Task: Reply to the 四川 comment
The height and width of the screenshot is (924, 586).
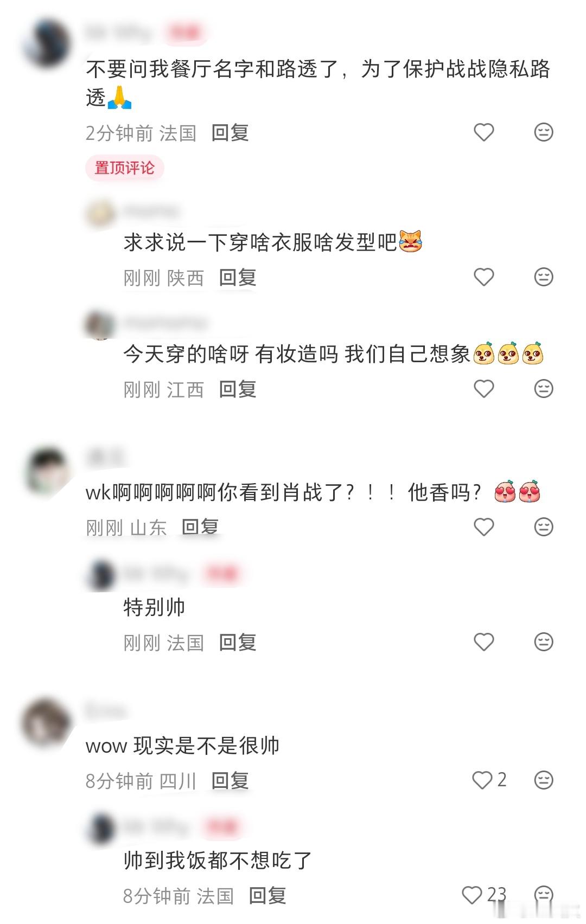Action: coord(230,781)
